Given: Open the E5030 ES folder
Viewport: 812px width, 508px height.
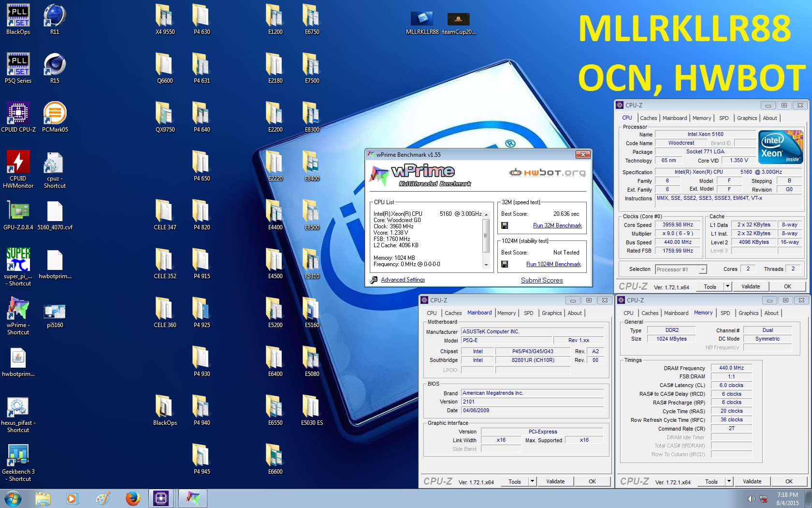Looking at the screenshot, I should coord(312,406).
